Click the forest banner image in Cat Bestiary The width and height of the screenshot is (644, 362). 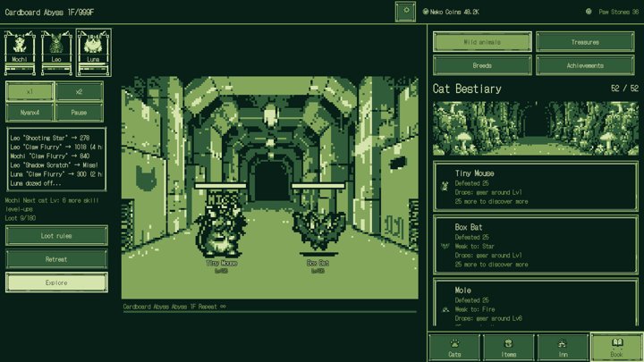(x=536, y=129)
